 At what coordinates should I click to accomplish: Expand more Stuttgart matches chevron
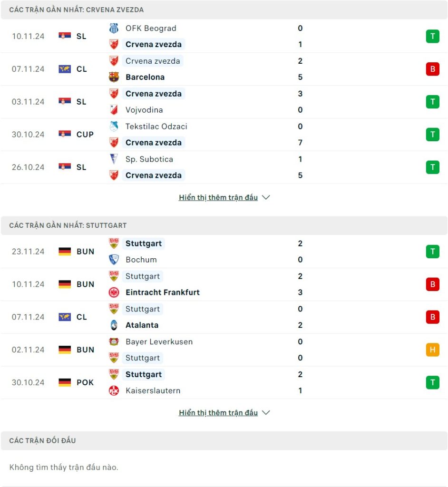[x=266, y=413]
